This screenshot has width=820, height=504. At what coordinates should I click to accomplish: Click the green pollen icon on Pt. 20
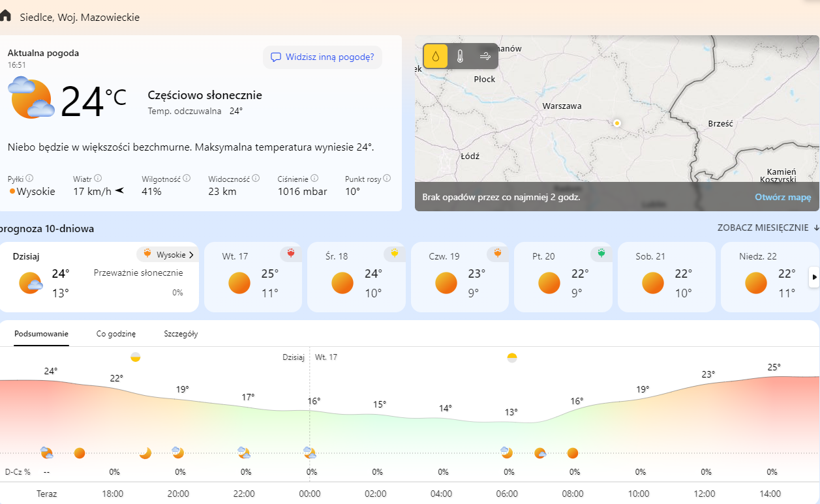click(601, 254)
